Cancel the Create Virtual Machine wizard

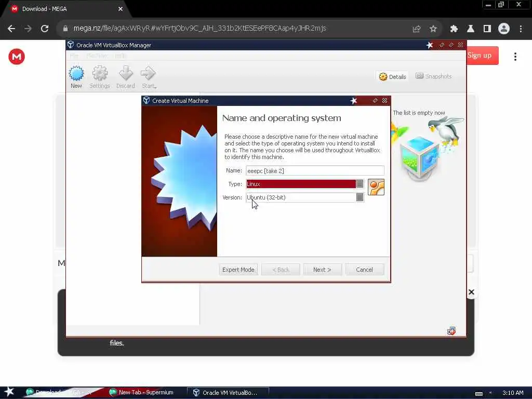click(365, 270)
